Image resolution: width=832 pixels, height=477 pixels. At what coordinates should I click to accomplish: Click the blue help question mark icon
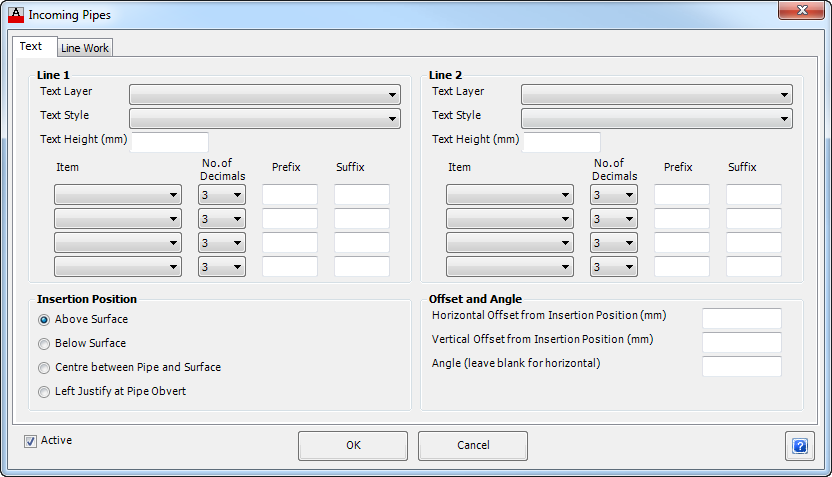click(x=800, y=446)
